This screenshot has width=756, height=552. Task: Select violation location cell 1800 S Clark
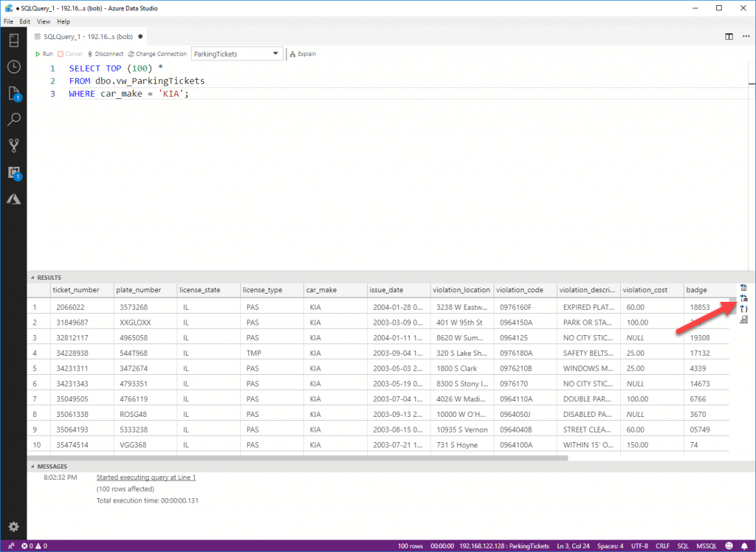tap(462, 368)
